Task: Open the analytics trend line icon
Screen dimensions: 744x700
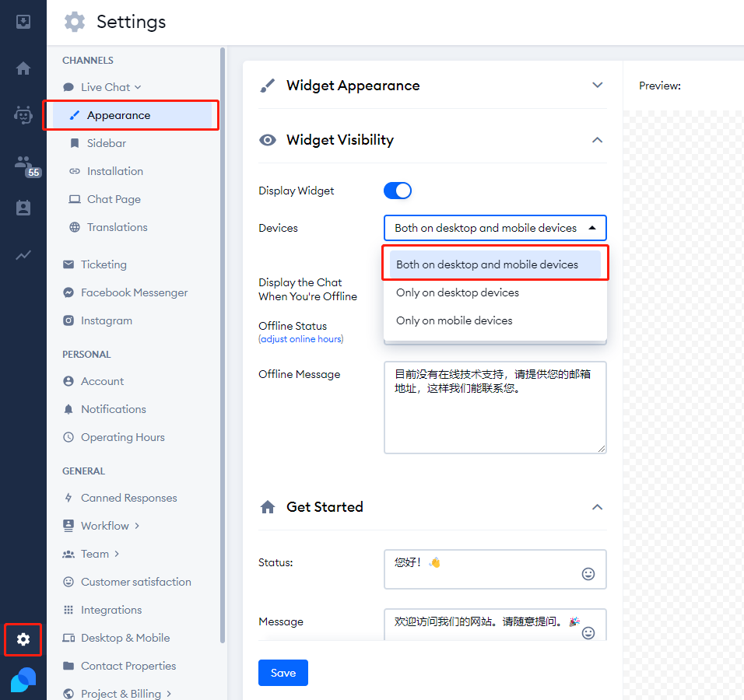Action: [x=23, y=255]
